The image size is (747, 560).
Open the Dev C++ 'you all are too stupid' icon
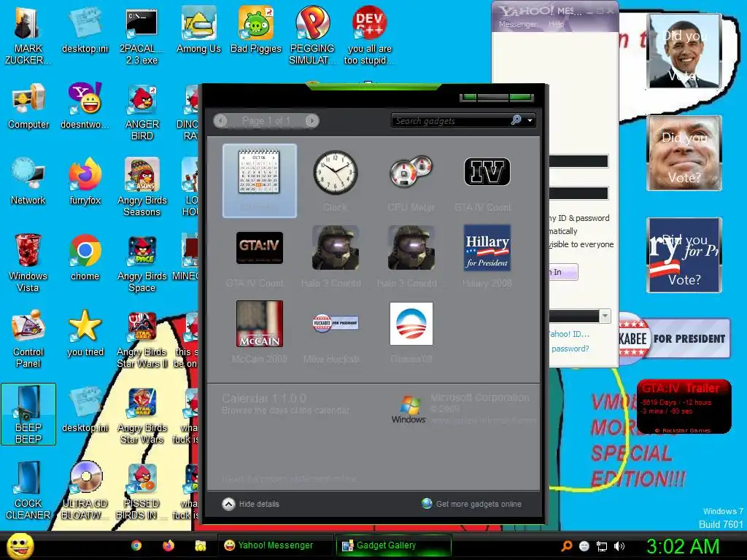point(369,35)
